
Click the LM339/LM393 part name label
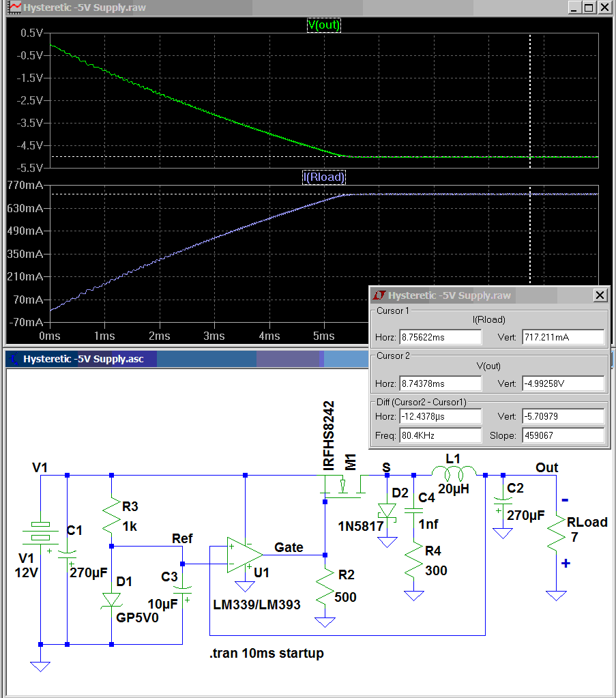pyautogui.click(x=256, y=605)
